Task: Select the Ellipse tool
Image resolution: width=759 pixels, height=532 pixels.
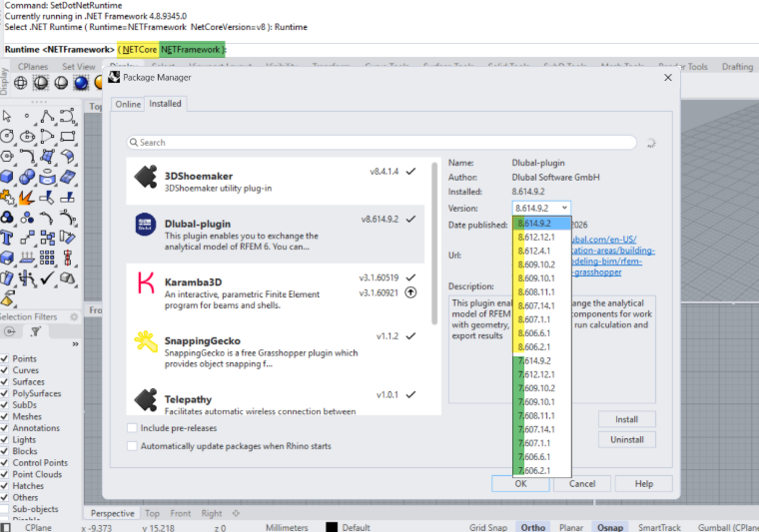Action: click(x=27, y=137)
